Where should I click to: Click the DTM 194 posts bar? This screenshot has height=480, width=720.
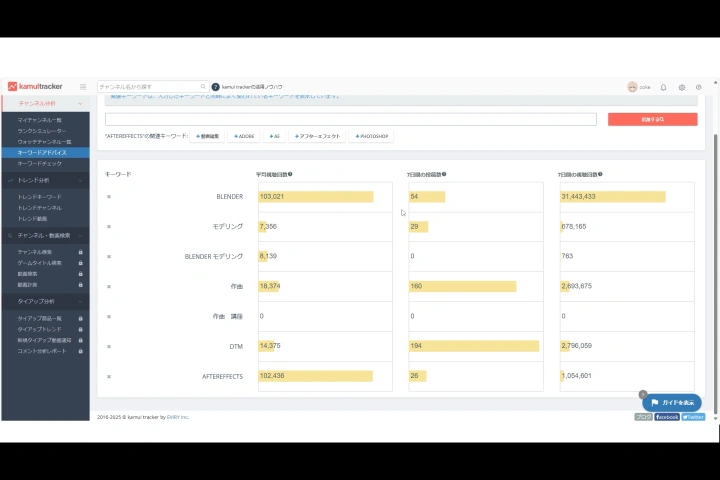(474, 346)
